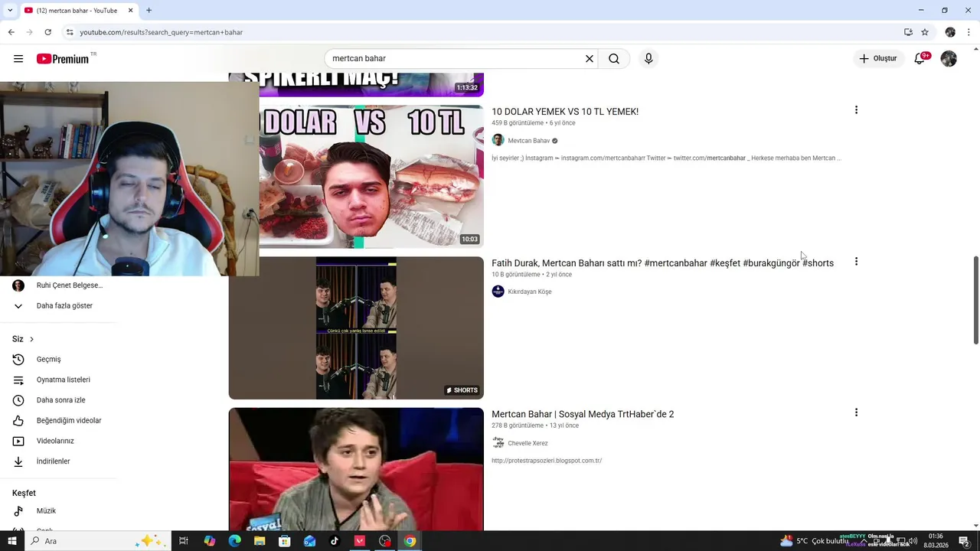Viewport: 980px width, 551px height.
Task: Open Windows Start menu
Action: [11, 541]
